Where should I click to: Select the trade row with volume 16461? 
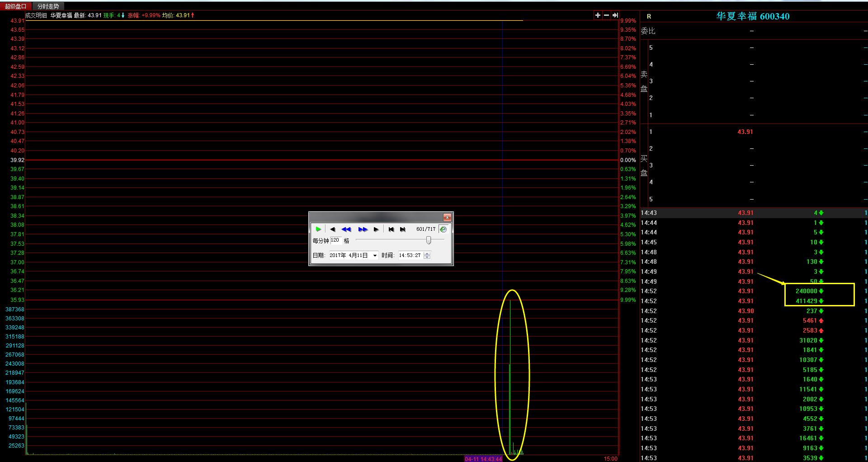click(754, 438)
